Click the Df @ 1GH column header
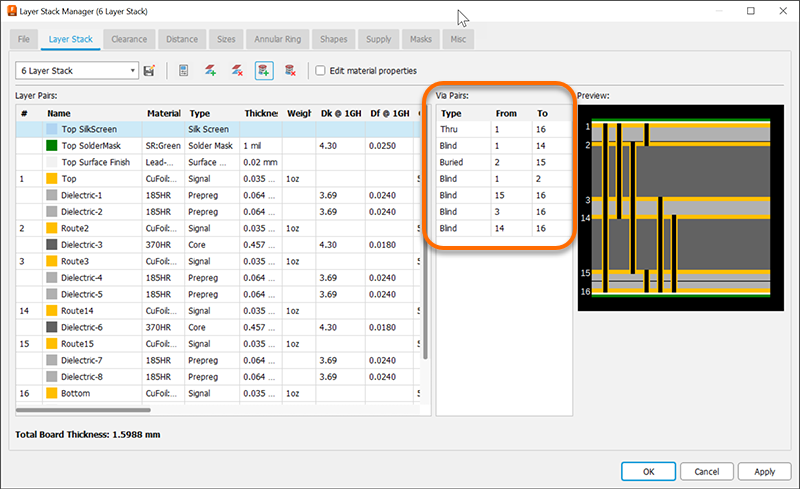Viewport: 800px width, 489px height. (x=390, y=113)
